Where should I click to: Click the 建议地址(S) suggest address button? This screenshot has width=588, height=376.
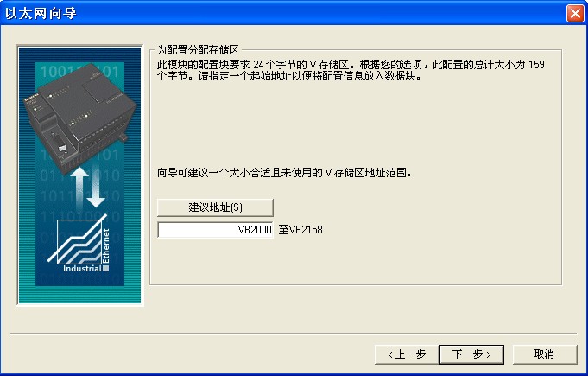(x=215, y=207)
